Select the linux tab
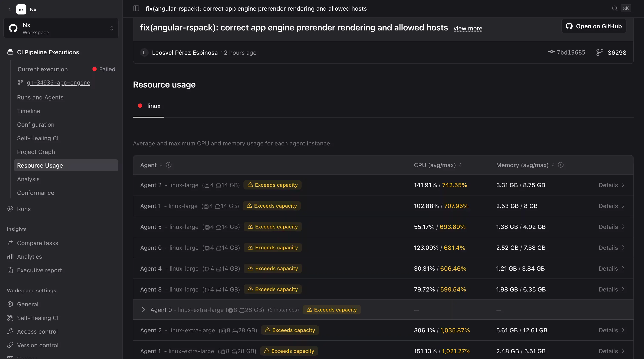The height and width of the screenshot is (359, 644). (148, 106)
